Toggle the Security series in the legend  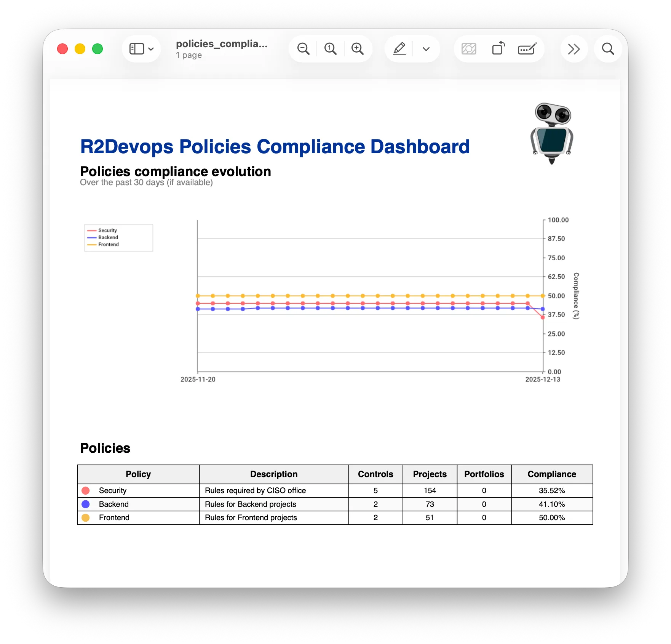[107, 230]
